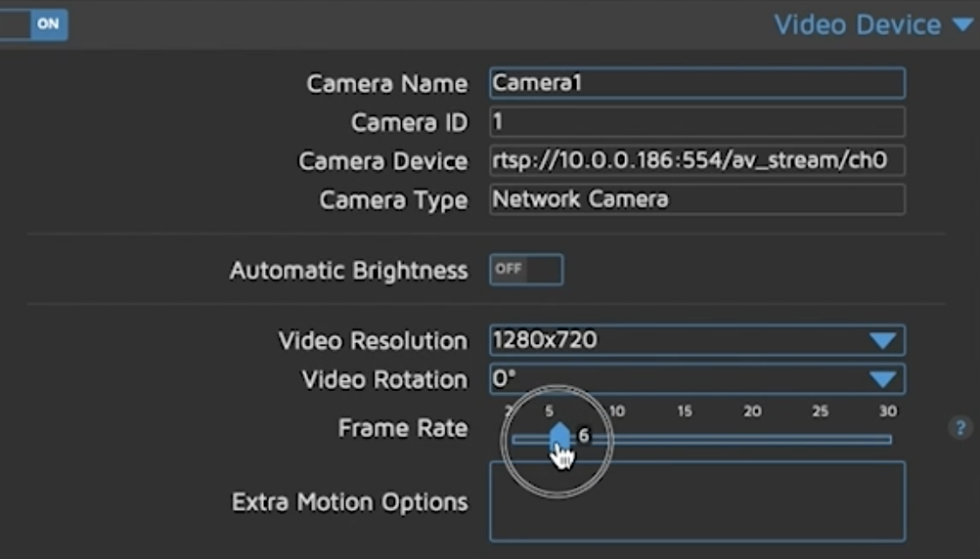The height and width of the screenshot is (559, 980).
Task: Collapse the Video Device section
Action: [x=963, y=25]
